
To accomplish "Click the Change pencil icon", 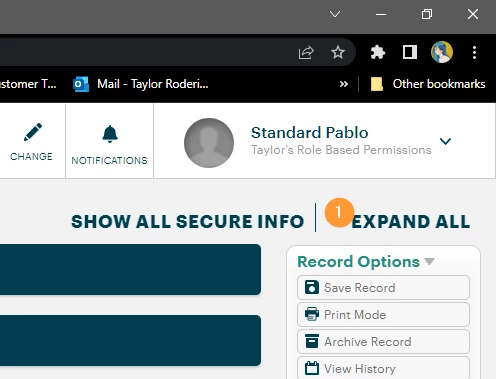I will tap(32, 132).
